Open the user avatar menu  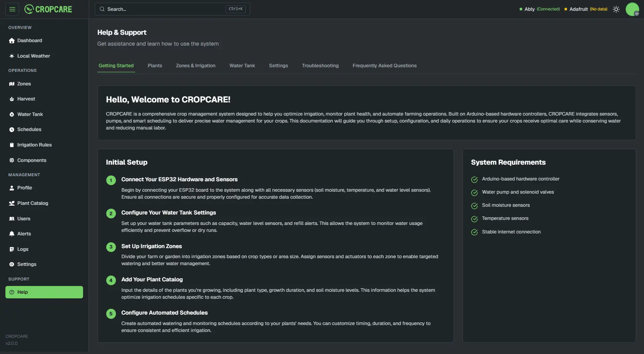pyautogui.click(x=632, y=9)
